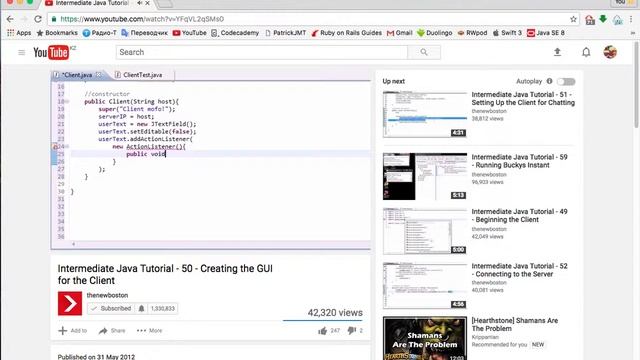The width and height of the screenshot is (640, 360).
Task: Open thumbnail for Tutorial 52 Connecting to the Server
Action: pyautogui.click(x=425, y=286)
